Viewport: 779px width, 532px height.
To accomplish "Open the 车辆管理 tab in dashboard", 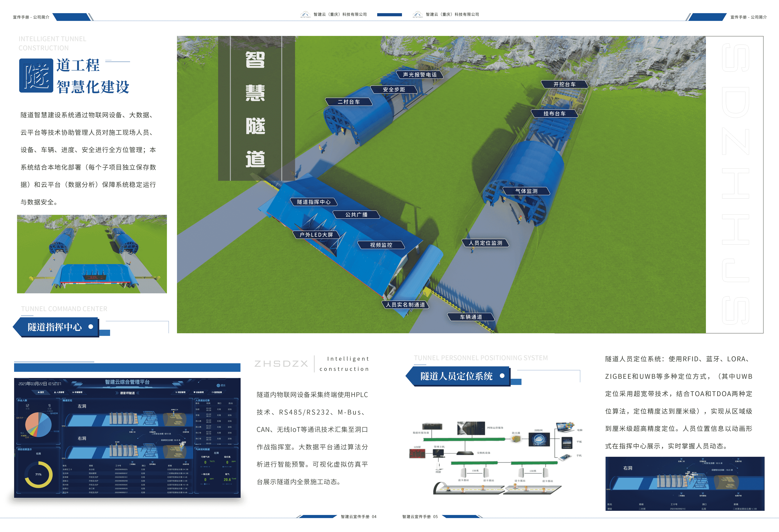I will click(77, 392).
